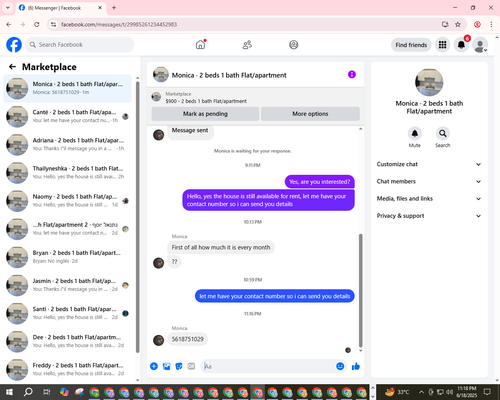Click the back arrow next to Marketplace
The height and width of the screenshot is (400, 500).
pos(12,67)
